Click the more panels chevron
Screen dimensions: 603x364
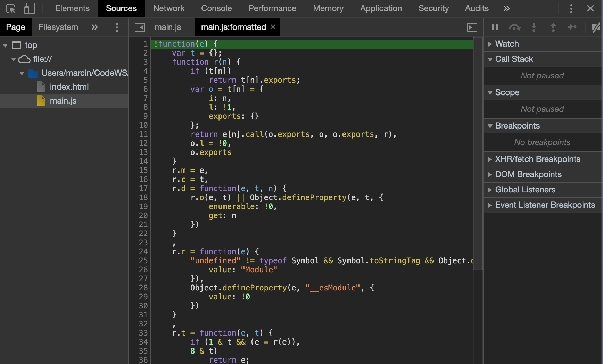point(506,8)
